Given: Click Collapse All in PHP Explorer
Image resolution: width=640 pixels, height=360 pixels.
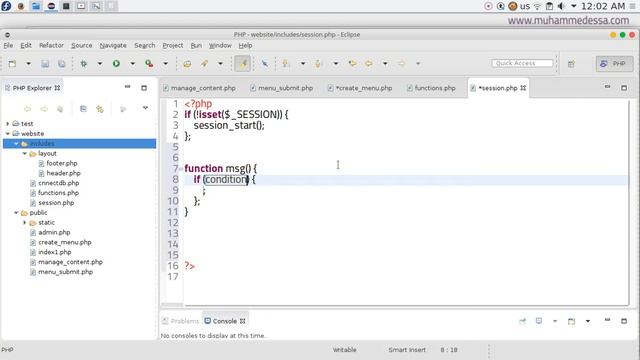Looking at the screenshot, I should click(x=83, y=109).
